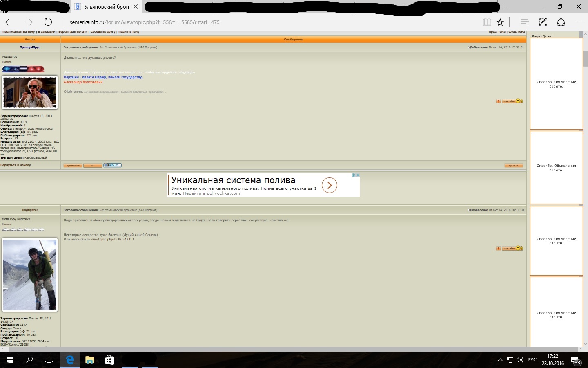Quote the post with цитата button
This screenshot has height=368, width=588.
514,165
